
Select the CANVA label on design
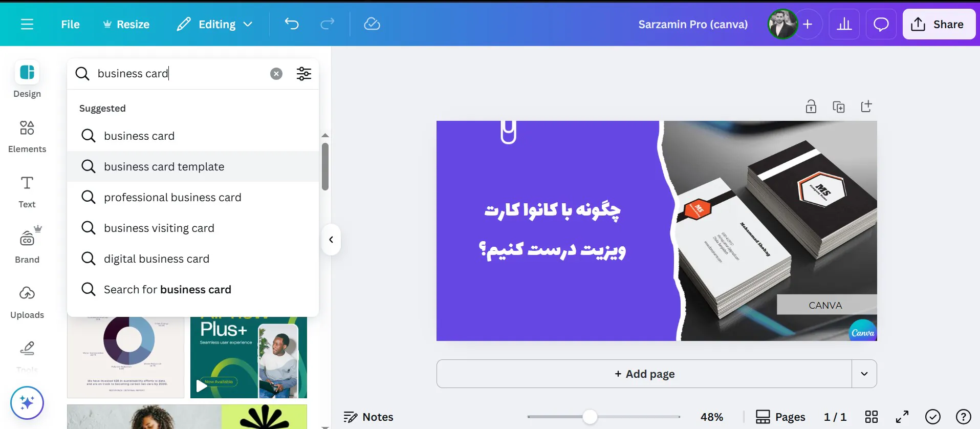pos(826,305)
